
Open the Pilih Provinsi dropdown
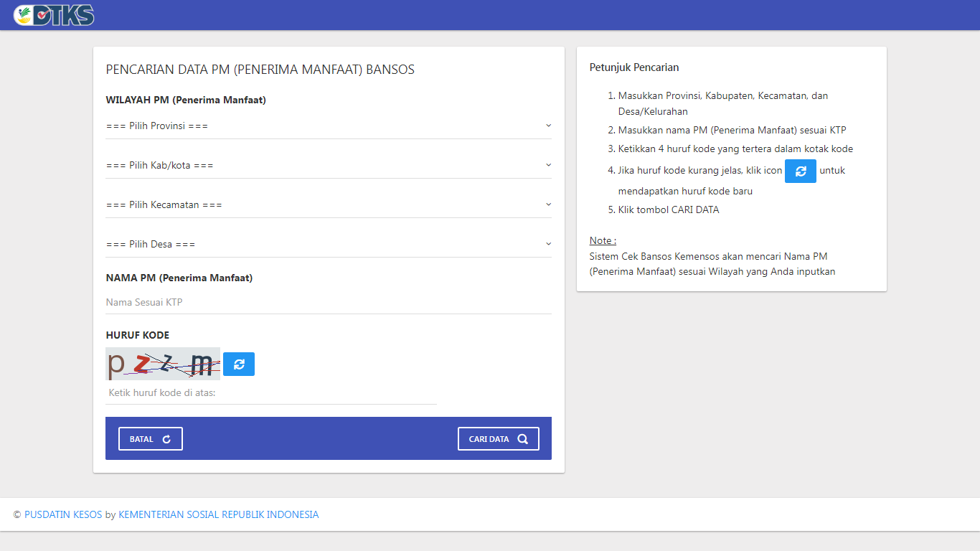(328, 126)
